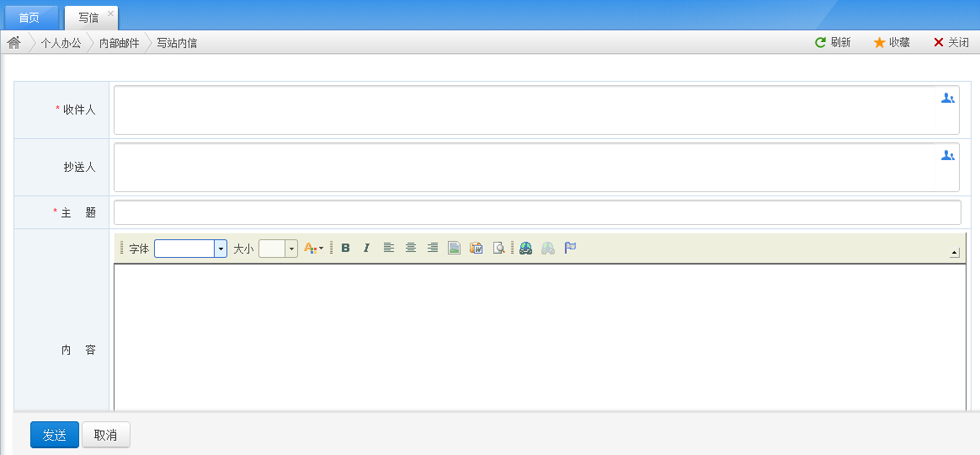Center align the message text
980x455 pixels.
[x=411, y=248]
